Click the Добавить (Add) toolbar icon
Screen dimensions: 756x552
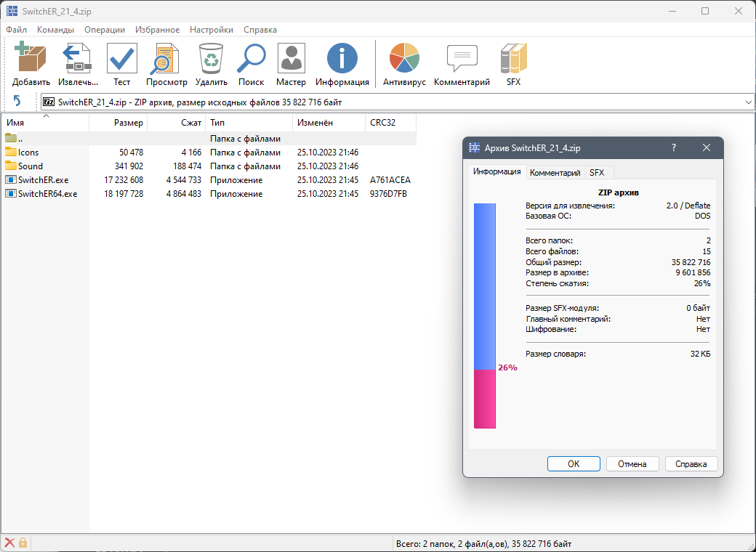pyautogui.click(x=31, y=59)
